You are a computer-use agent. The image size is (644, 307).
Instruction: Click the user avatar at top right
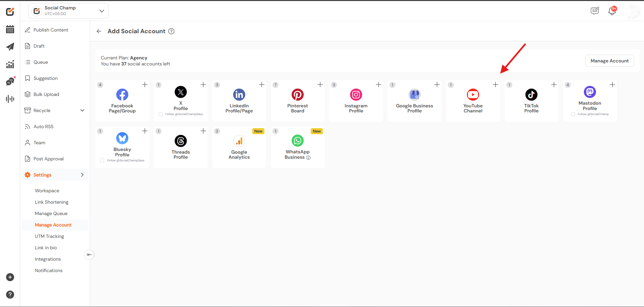click(632, 11)
